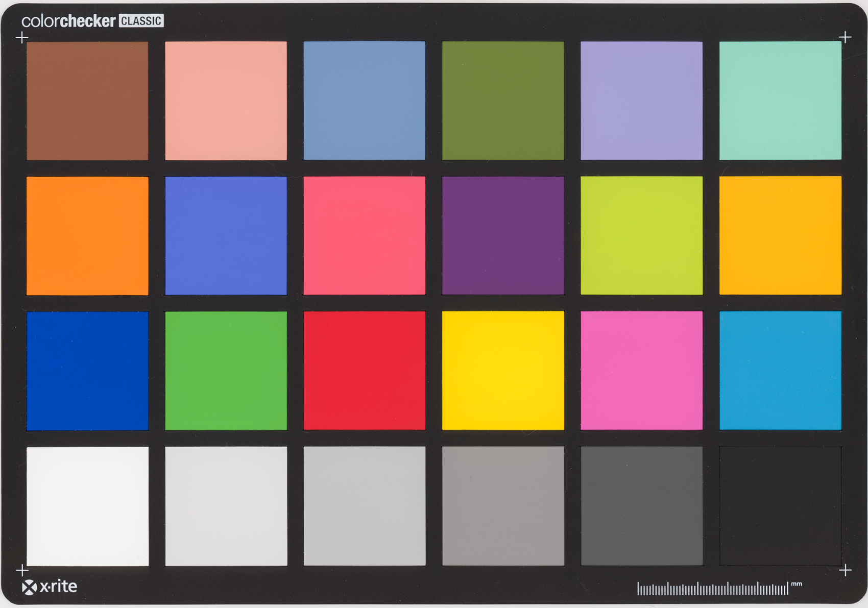Click the lightest gray patch next to white

226,506
